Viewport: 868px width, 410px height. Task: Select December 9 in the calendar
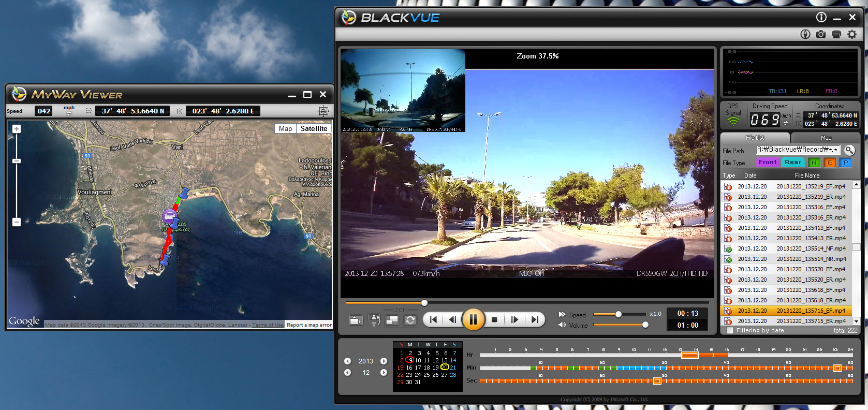click(x=409, y=360)
